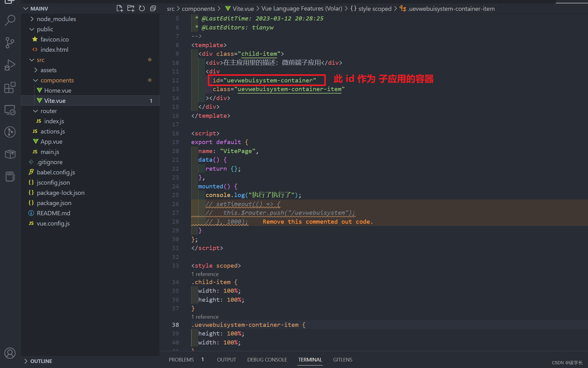This screenshot has height=368, width=588.
Task: Click 1 reference lens above .uevwebuisystem-container-item
Action: click(x=205, y=317)
